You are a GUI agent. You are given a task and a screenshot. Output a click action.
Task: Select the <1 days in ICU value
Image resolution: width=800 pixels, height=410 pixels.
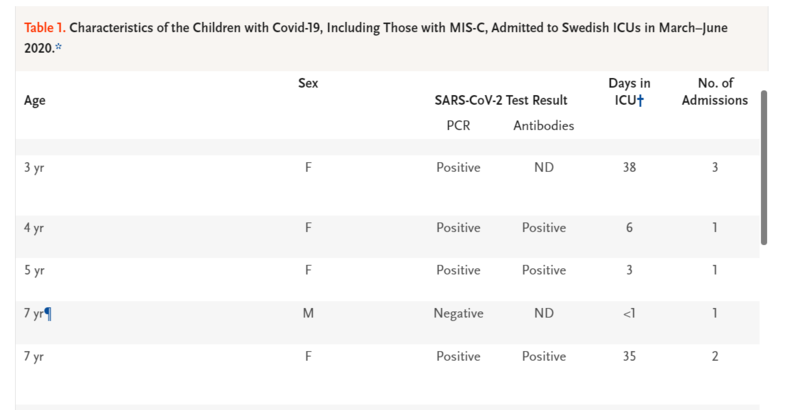pyautogui.click(x=629, y=313)
